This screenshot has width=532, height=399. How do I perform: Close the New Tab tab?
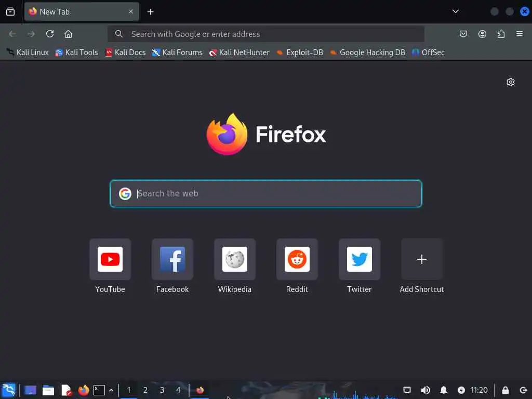[131, 12]
